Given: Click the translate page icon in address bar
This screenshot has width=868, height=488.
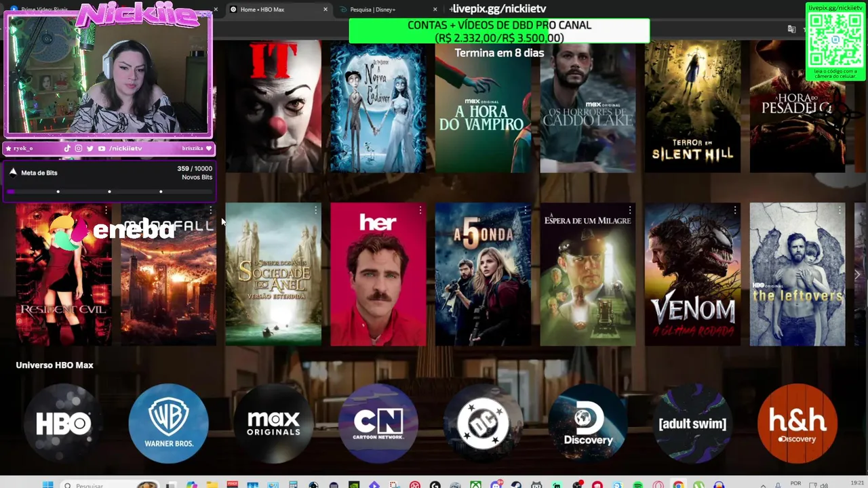Looking at the screenshot, I should 791,29.
